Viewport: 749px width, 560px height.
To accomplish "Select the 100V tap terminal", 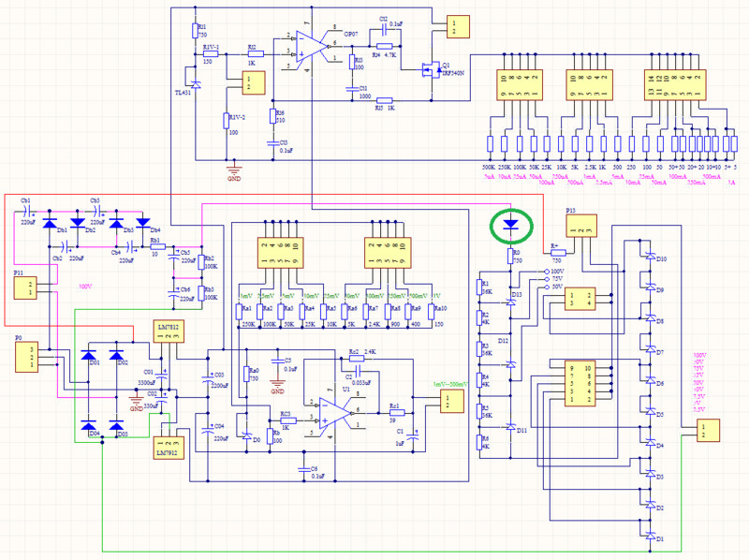I will [x=547, y=272].
